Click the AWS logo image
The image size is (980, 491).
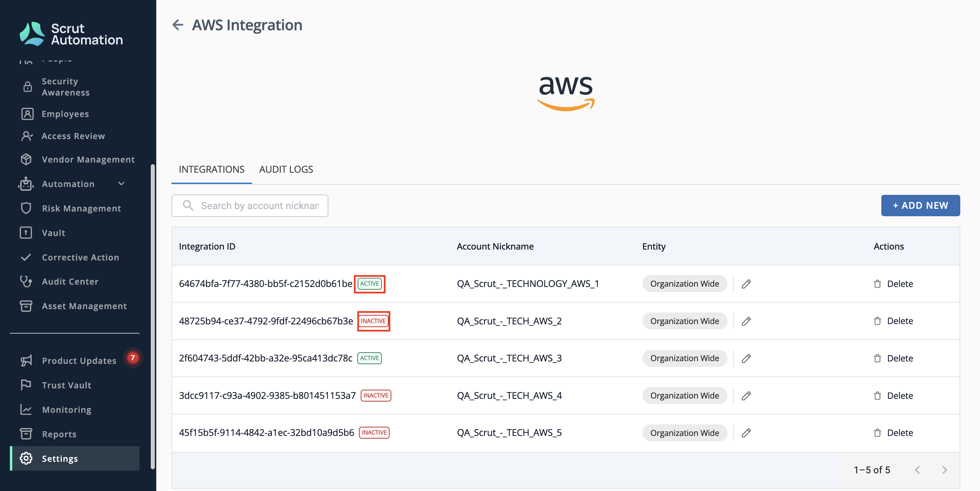coord(566,94)
